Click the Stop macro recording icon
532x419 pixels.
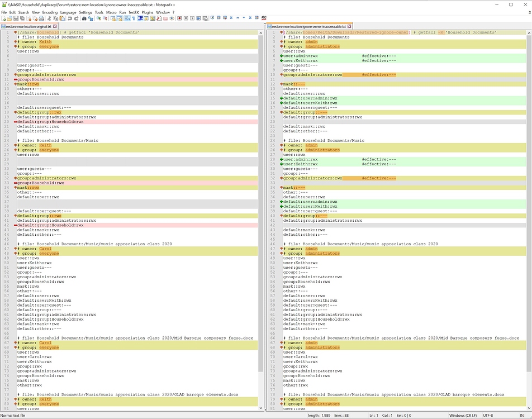186,18
